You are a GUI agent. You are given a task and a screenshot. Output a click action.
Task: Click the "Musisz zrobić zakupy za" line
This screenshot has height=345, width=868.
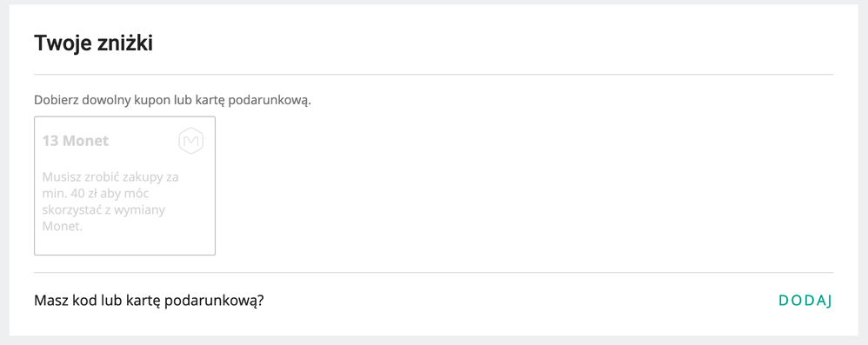[110, 178]
